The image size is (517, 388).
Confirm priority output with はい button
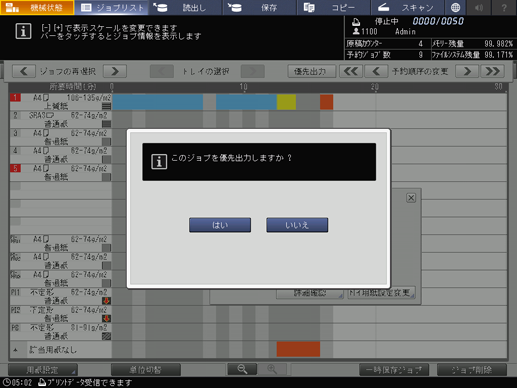(x=220, y=225)
